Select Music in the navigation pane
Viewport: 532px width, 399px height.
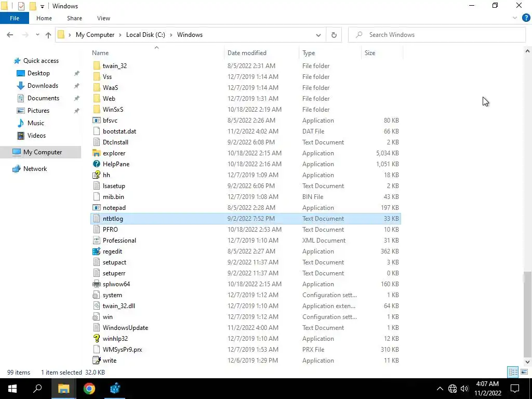click(35, 123)
